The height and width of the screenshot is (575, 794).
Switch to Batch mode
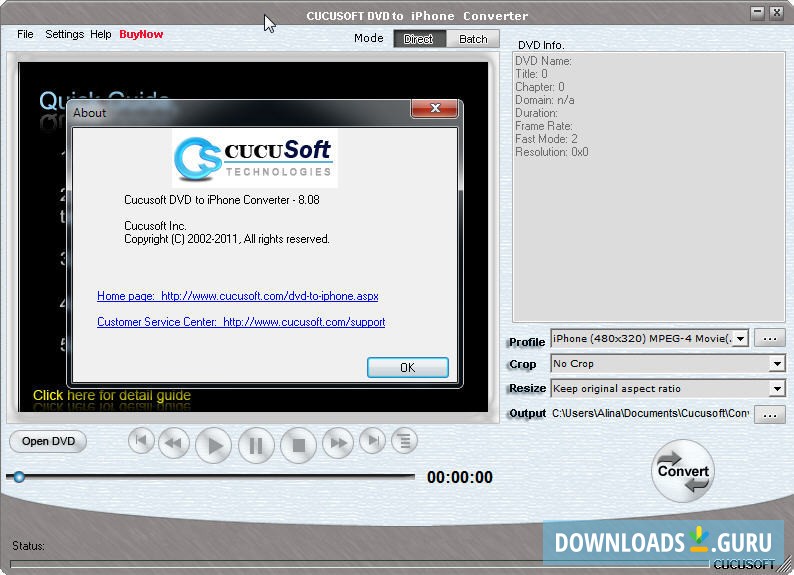coord(473,39)
